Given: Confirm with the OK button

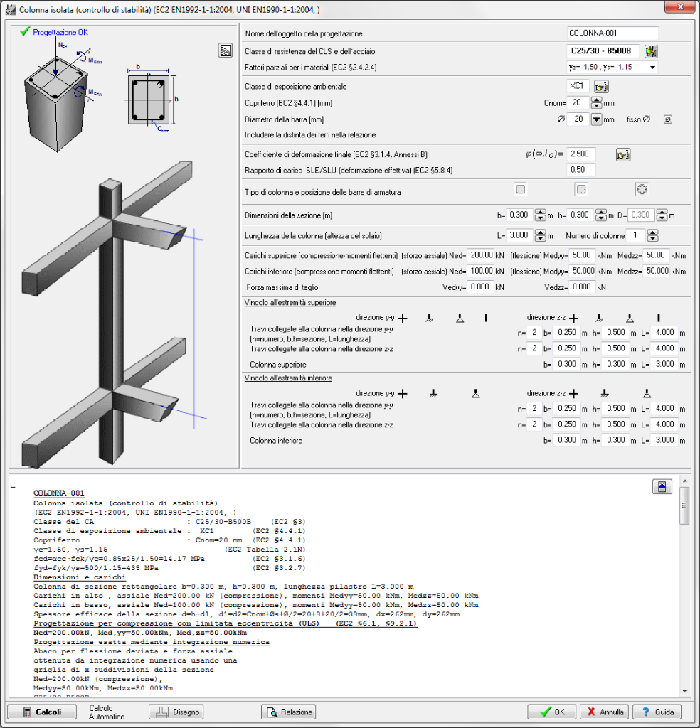Looking at the screenshot, I should [551, 712].
